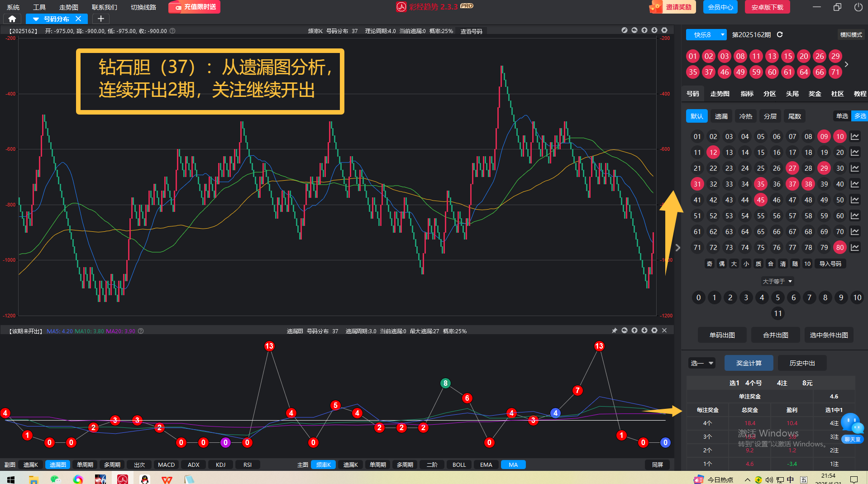Screen dimensions: 868x484
Task: Switch to 单选 single-select mode
Action: tap(842, 116)
